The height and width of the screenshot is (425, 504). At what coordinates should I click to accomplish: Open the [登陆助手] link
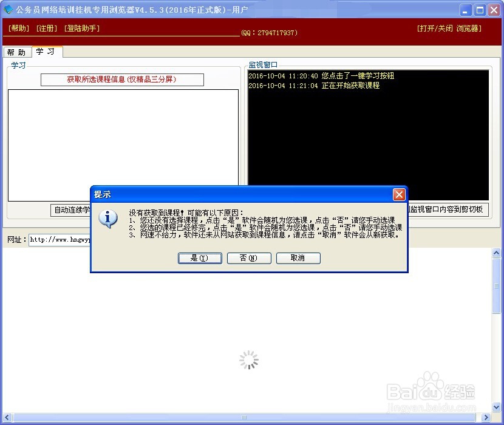click(x=82, y=29)
